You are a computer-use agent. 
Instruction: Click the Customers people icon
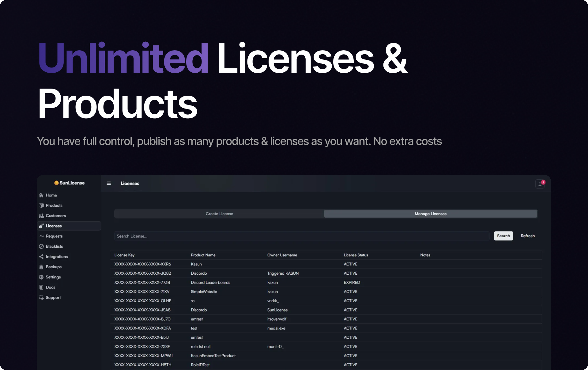[41, 216]
